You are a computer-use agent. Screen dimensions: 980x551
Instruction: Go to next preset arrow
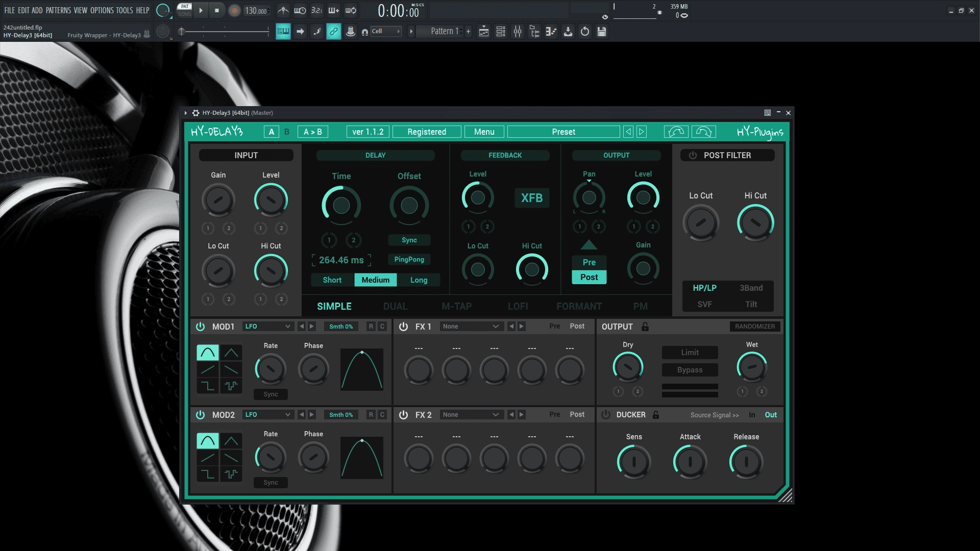click(642, 132)
